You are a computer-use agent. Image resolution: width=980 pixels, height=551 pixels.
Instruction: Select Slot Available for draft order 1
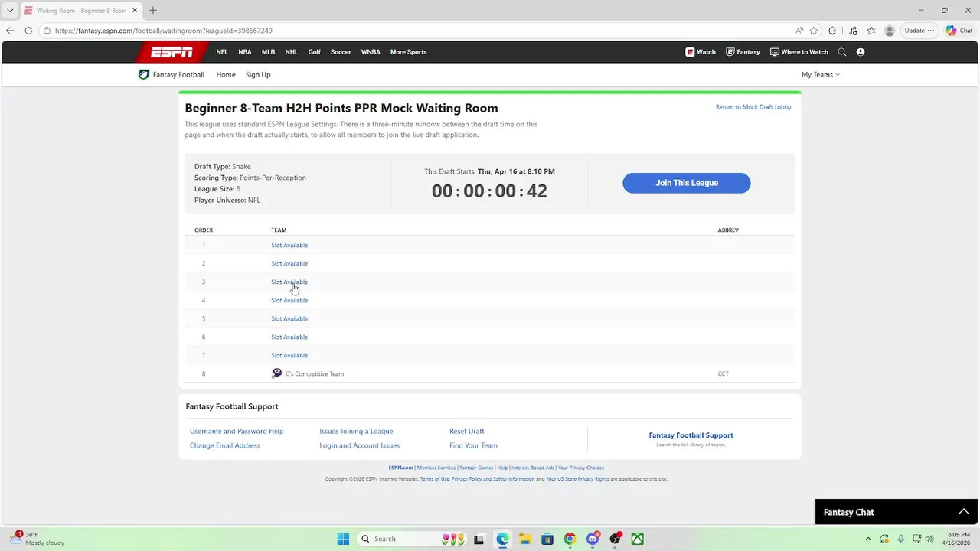coord(289,245)
